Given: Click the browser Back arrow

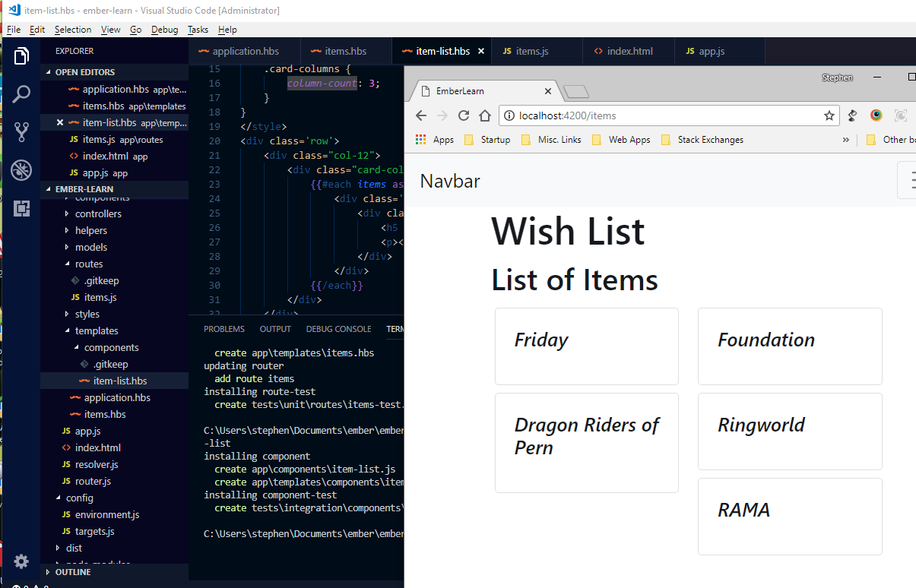Looking at the screenshot, I should [x=420, y=115].
